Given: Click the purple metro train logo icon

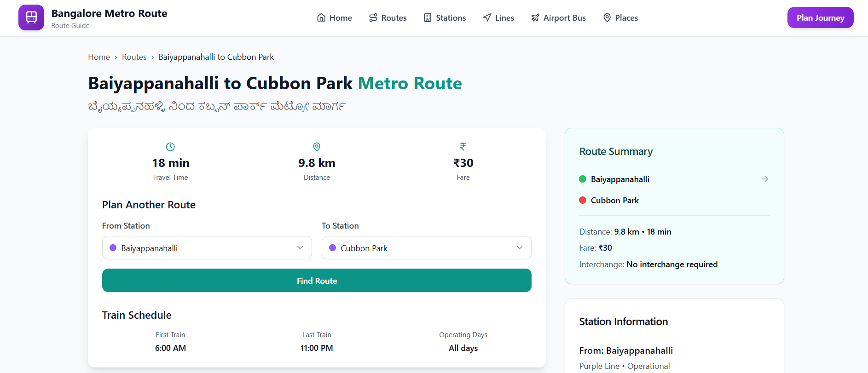Looking at the screenshot, I should point(31,17).
